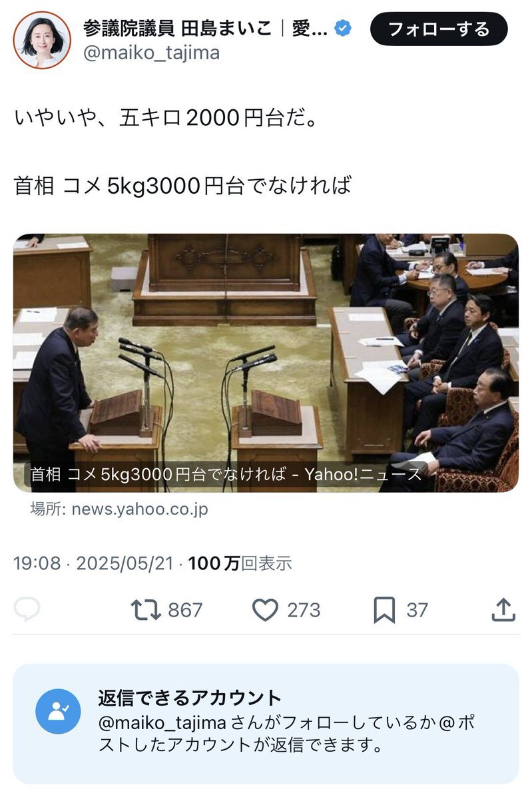Tap the 273 likes count
The width and height of the screenshot is (532, 799).
[x=304, y=610]
